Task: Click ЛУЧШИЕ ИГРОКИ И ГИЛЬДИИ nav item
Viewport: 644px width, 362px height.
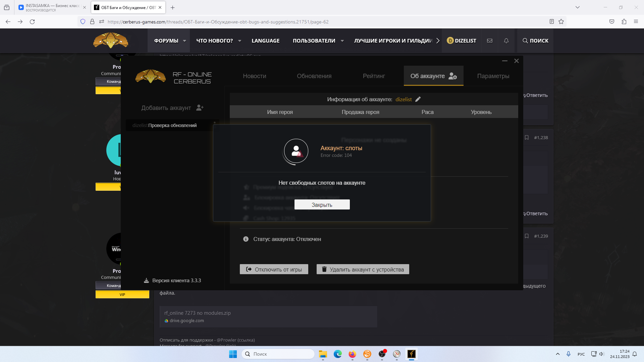Action: pos(393,41)
